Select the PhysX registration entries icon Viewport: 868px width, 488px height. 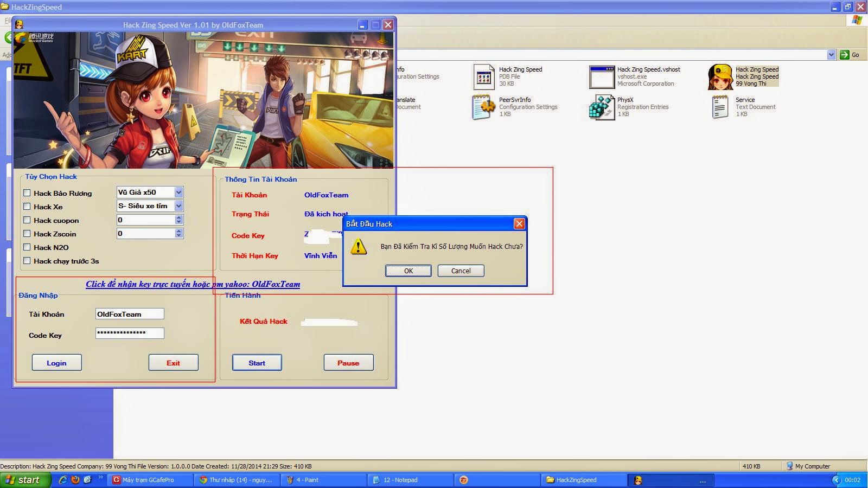pyautogui.click(x=601, y=107)
